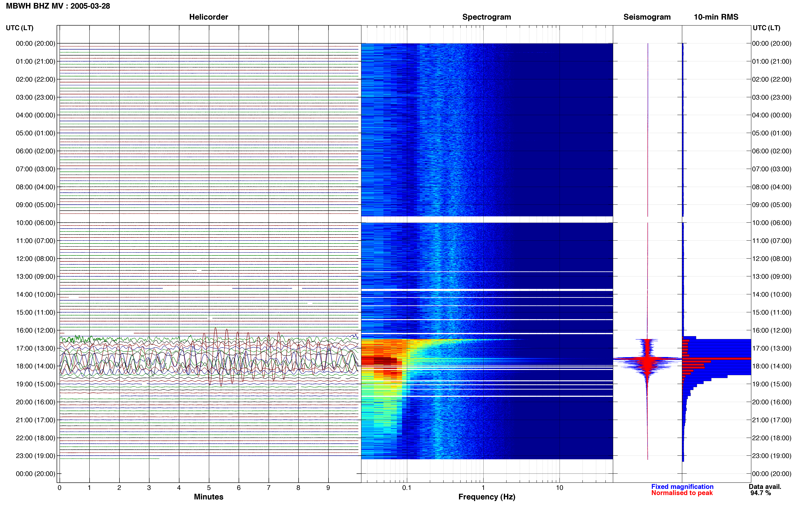Click the 'Data avail.' label
This screenshot has height=508, width=812.
pos(765,486)
